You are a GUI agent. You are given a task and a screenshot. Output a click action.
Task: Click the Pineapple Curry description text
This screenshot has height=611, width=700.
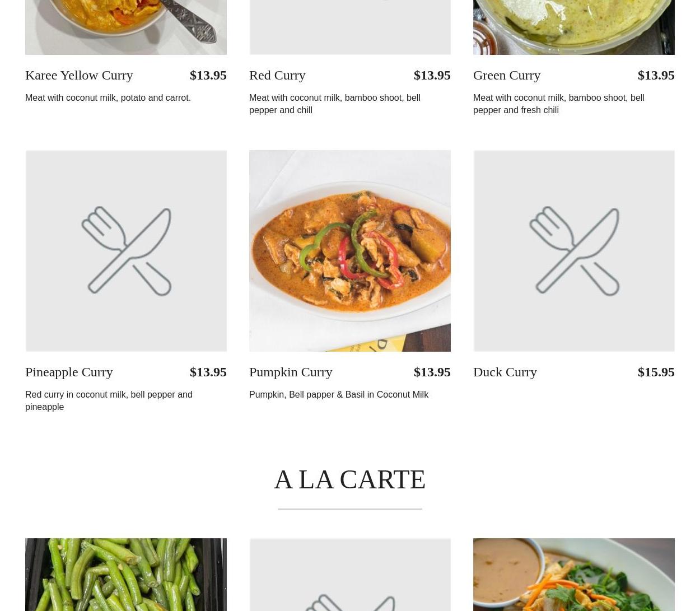(x=109, y=400)
